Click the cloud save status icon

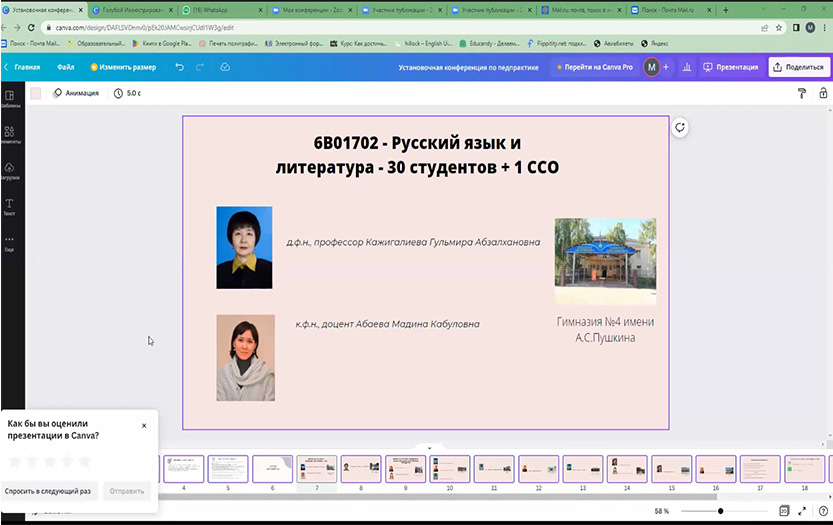(225, 67)
